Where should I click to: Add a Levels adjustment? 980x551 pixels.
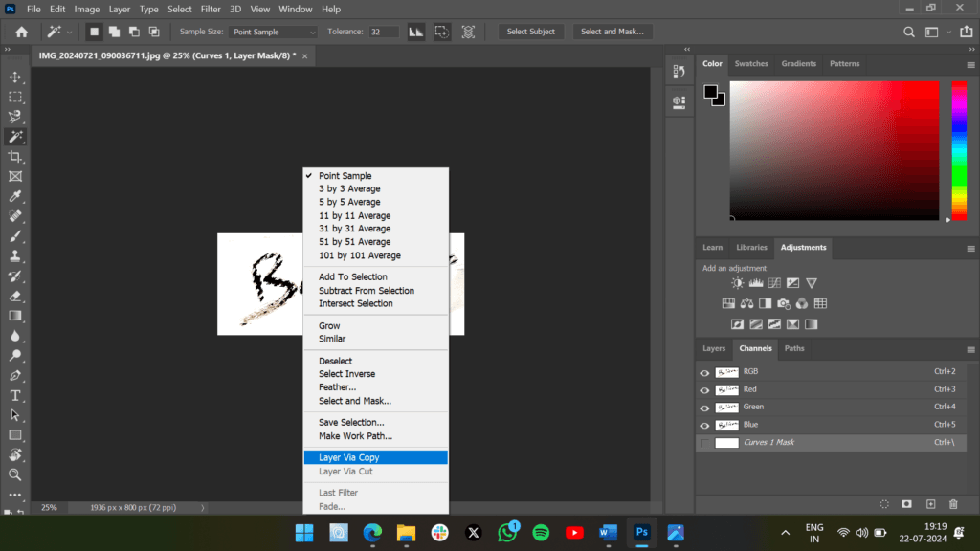pos(756,283)
